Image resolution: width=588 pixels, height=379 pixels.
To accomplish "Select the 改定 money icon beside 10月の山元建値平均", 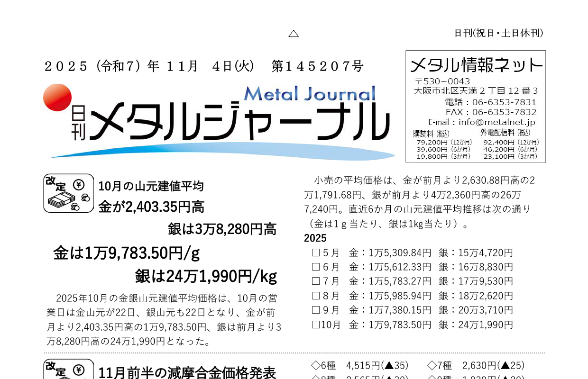I will (x=68, y=193).
